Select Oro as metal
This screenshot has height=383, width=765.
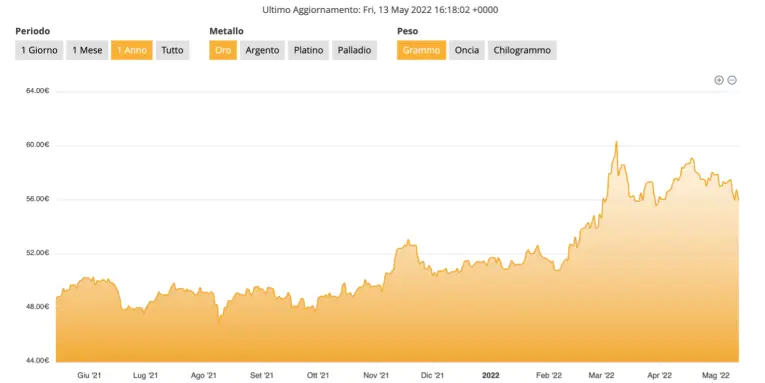(223, 50)
